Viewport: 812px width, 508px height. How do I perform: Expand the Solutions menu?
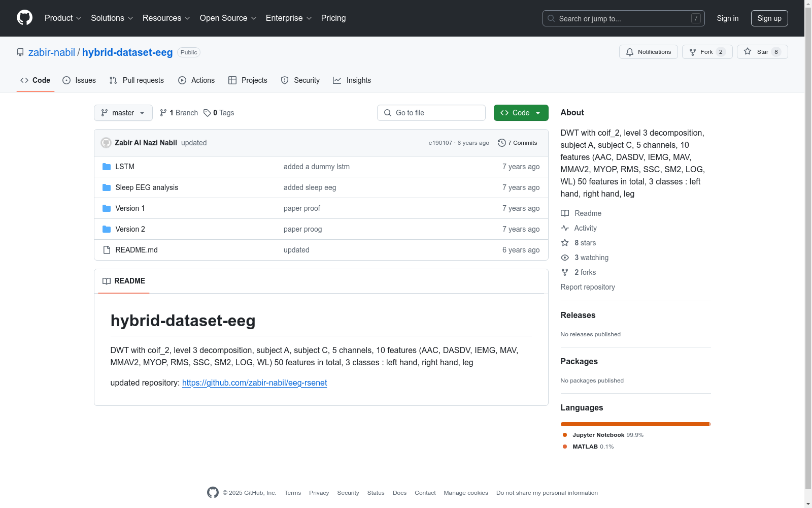click(x=112, y=18)
